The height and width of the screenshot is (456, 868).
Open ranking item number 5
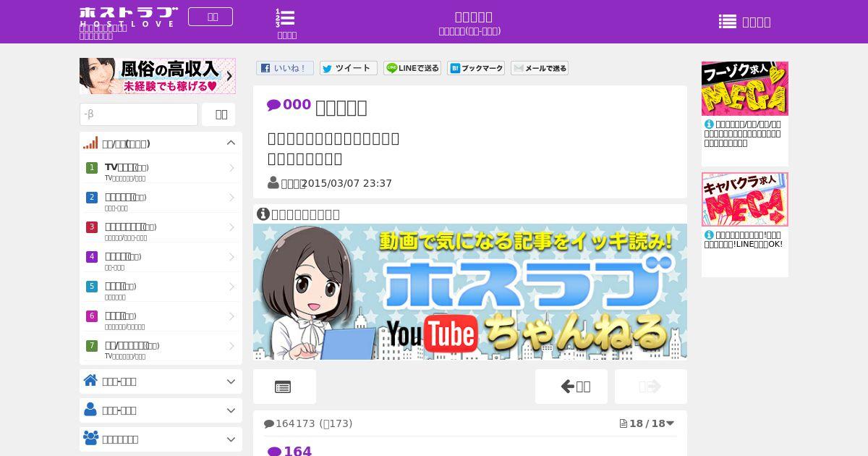pos(161,290)
